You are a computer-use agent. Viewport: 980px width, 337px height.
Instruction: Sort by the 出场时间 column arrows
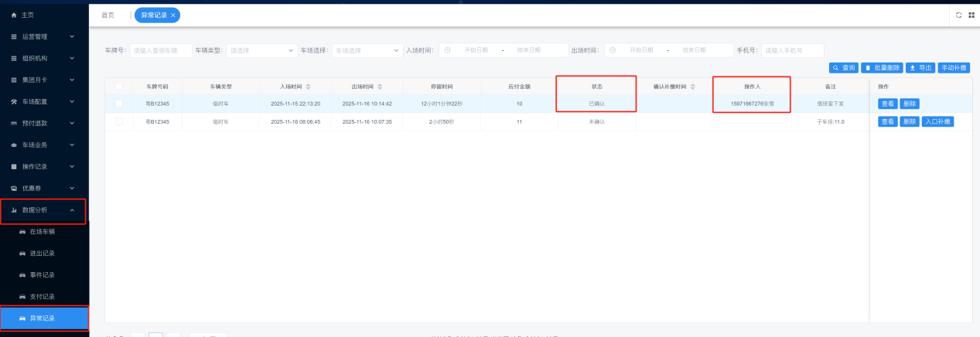pyautogui.click(x=380, y=86)
